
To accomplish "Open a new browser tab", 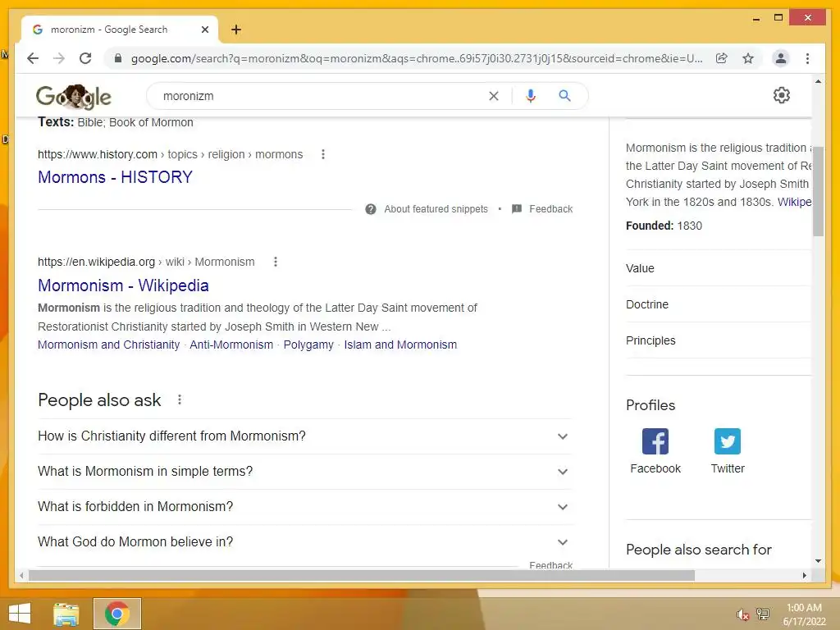I will (x=236, y=30).
